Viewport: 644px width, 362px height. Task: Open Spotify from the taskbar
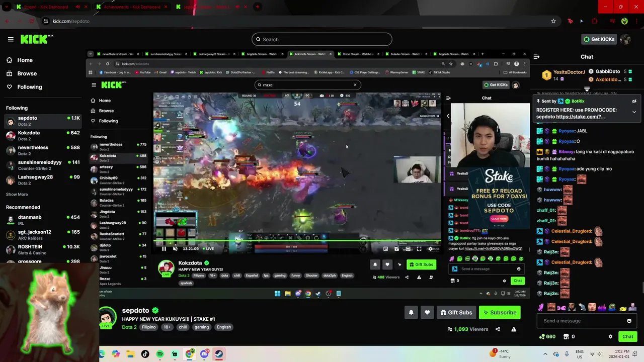[x=160, y=354]
